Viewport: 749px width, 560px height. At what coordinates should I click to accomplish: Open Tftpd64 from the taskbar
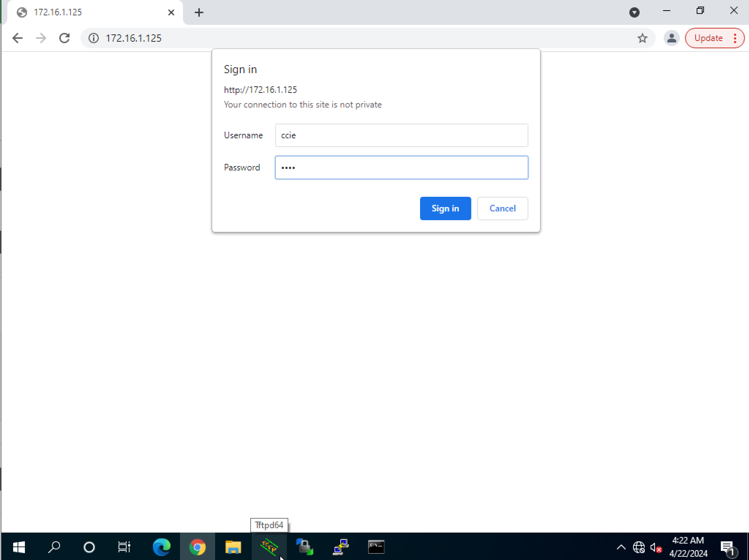point(269,547)
